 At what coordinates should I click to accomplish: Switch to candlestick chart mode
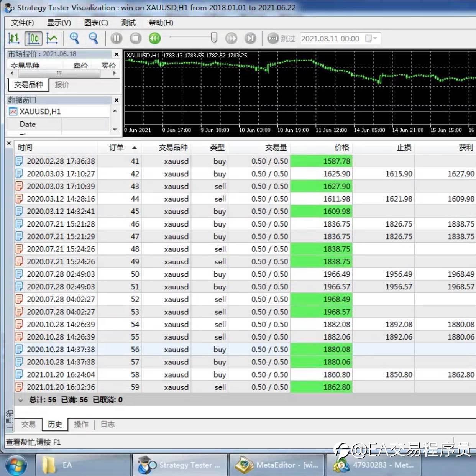[x=33, y=38]
